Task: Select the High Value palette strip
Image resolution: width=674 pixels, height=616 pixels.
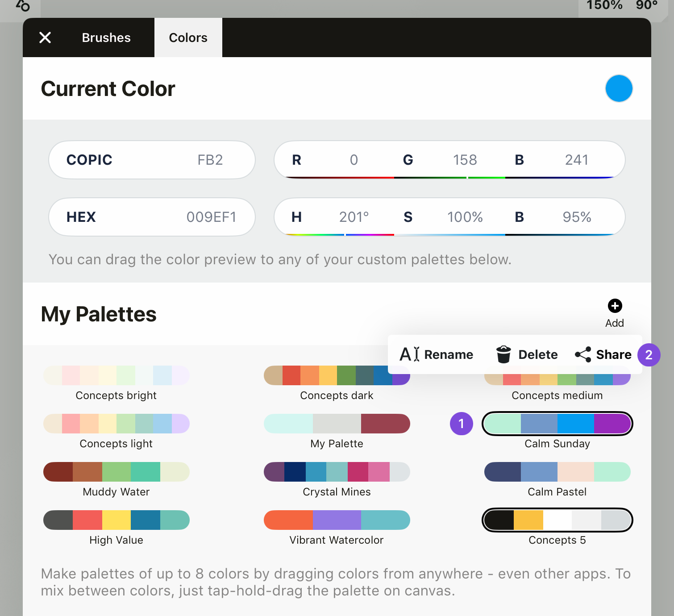Action: click(116, 520)
